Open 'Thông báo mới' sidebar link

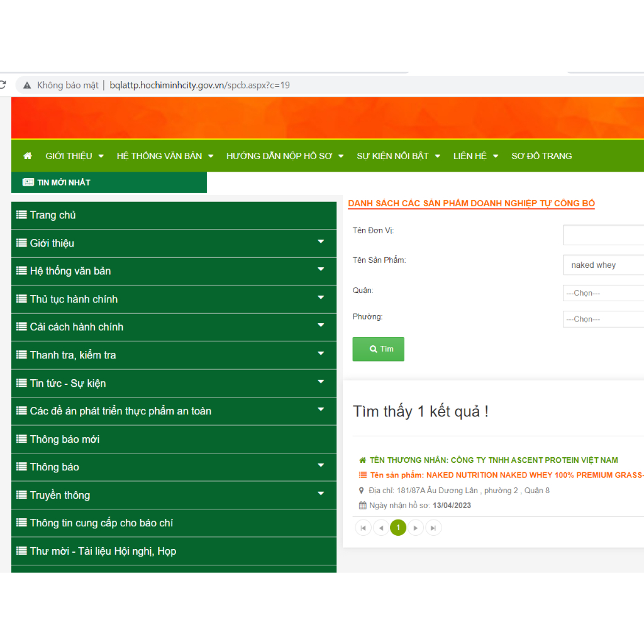[x=65, y=439]
